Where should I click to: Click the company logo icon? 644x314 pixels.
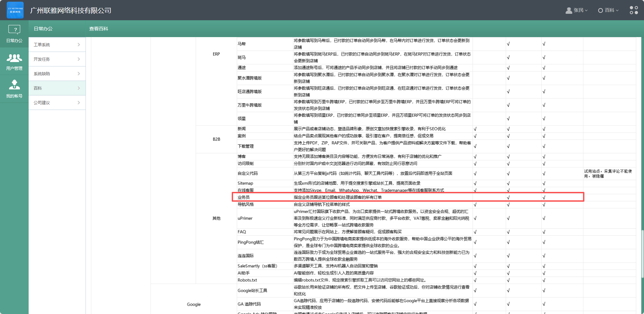[x=15, y=10]
